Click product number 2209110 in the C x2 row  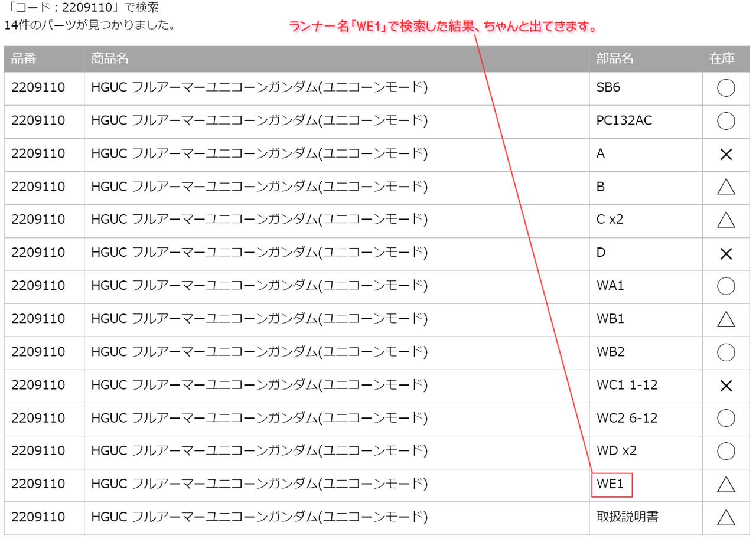38,219
